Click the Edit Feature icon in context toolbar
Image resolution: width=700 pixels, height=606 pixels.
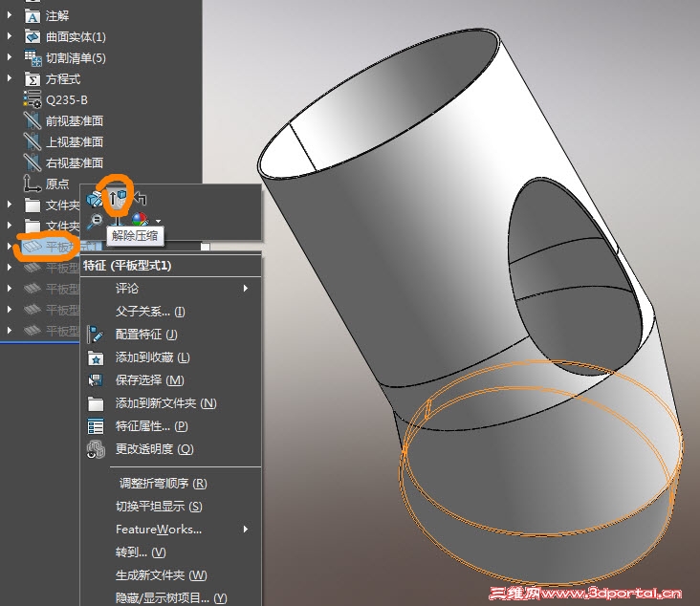click(x=95, y=199)
